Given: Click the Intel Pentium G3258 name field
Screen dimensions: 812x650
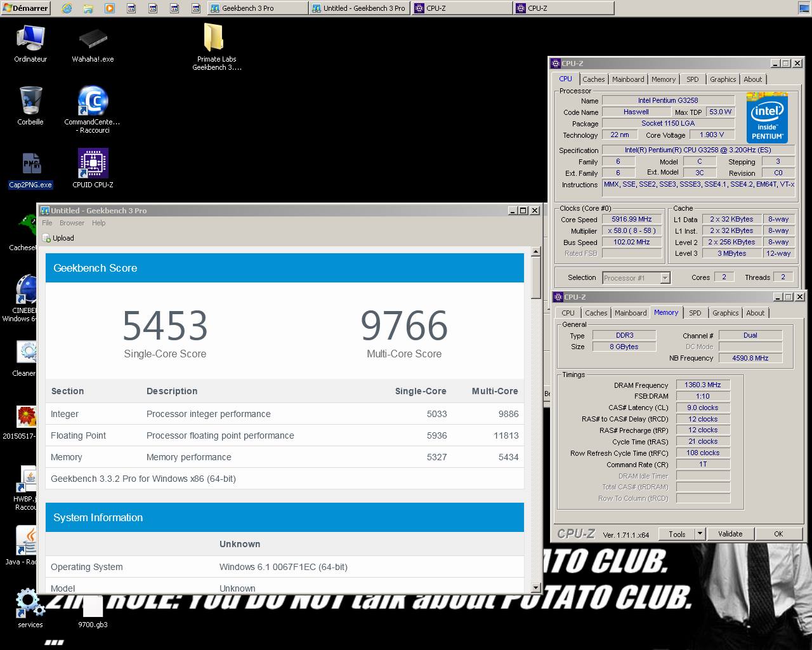Looking at the screenshot, I should coord(668,100).
